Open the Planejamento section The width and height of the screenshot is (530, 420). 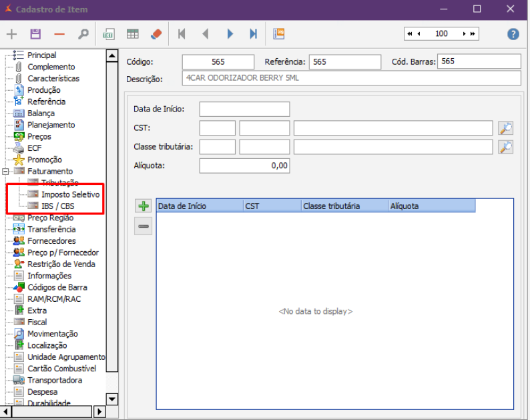tap(51, 125)
